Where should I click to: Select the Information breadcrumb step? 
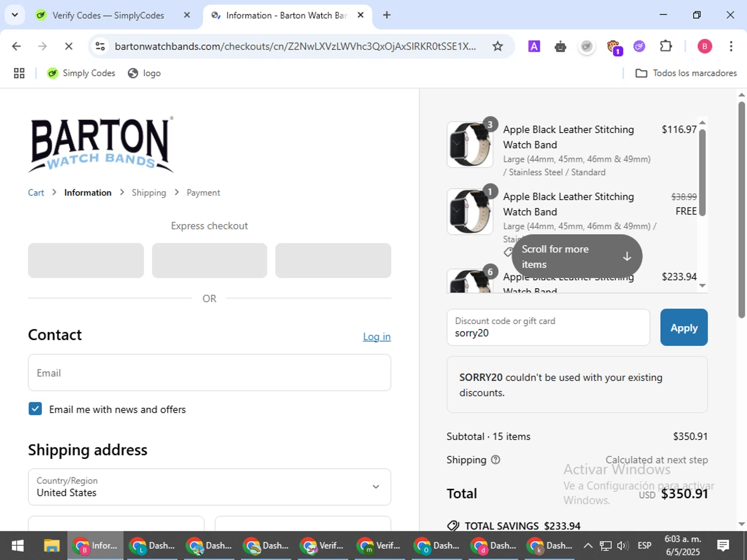pos(88,193)
